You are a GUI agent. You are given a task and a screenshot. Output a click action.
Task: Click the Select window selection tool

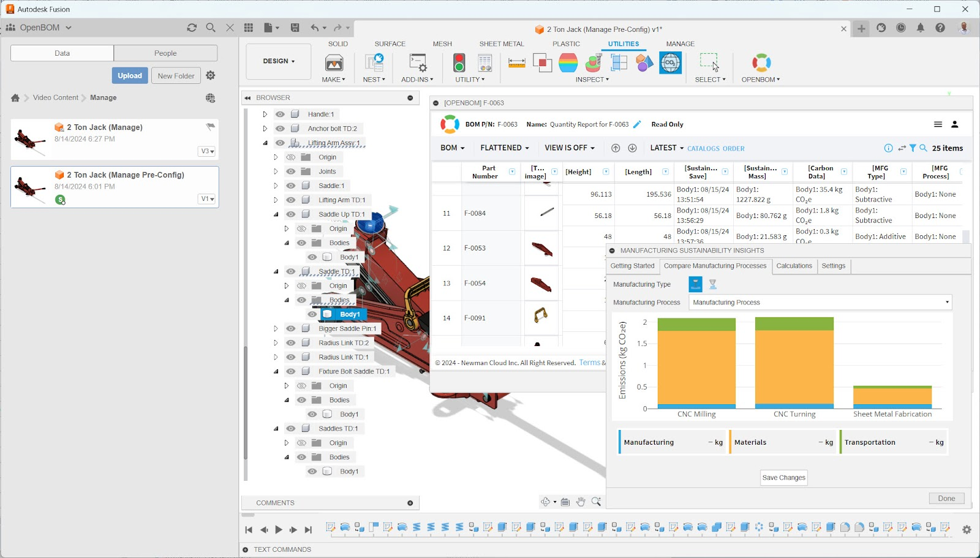pos(709,62)
